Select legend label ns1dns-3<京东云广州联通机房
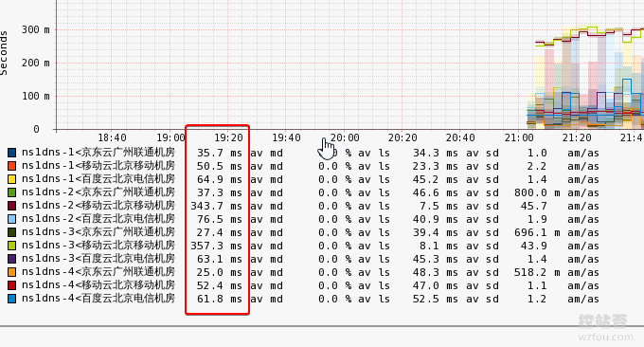Screen dimensions: 644x347 point(98,232)
